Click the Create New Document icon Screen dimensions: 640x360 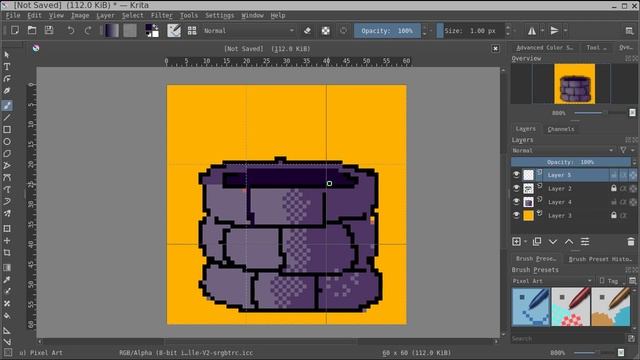point(15,30)
